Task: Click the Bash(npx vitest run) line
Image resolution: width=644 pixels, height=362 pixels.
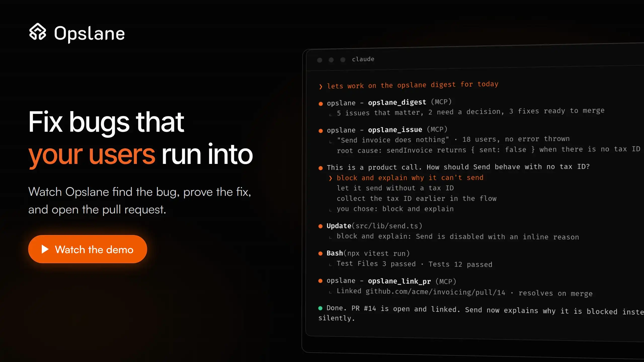Action: 368,253
